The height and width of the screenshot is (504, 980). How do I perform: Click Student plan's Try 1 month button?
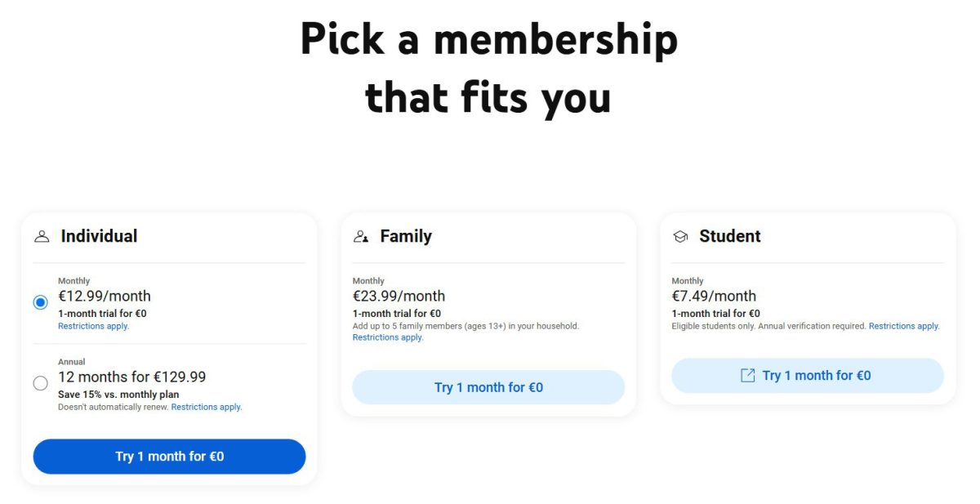808,376
